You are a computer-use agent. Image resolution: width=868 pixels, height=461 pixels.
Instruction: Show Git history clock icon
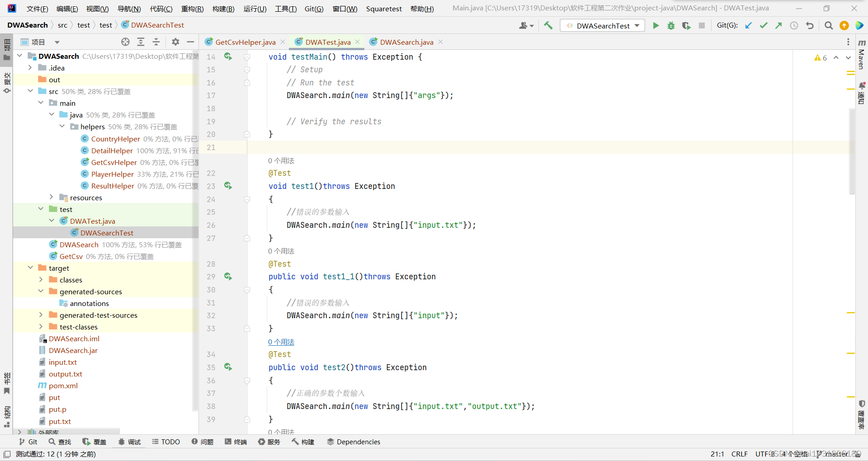coord(794,26)
